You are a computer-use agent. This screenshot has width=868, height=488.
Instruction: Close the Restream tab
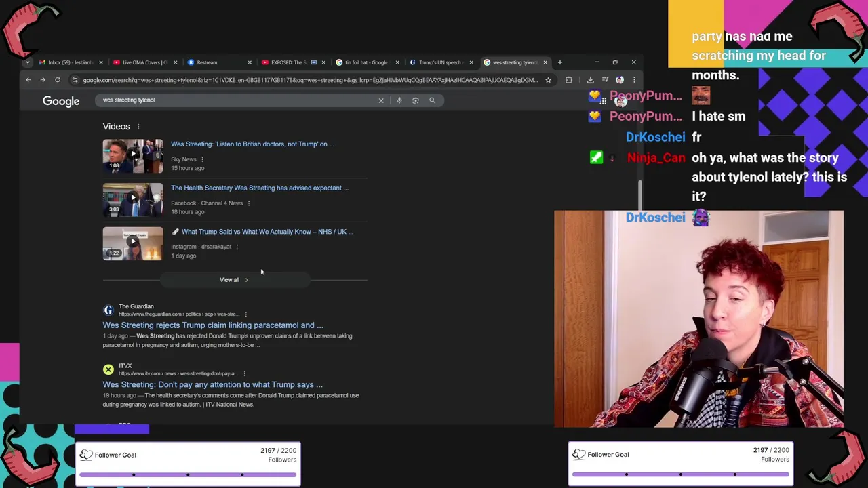[250, 62]
